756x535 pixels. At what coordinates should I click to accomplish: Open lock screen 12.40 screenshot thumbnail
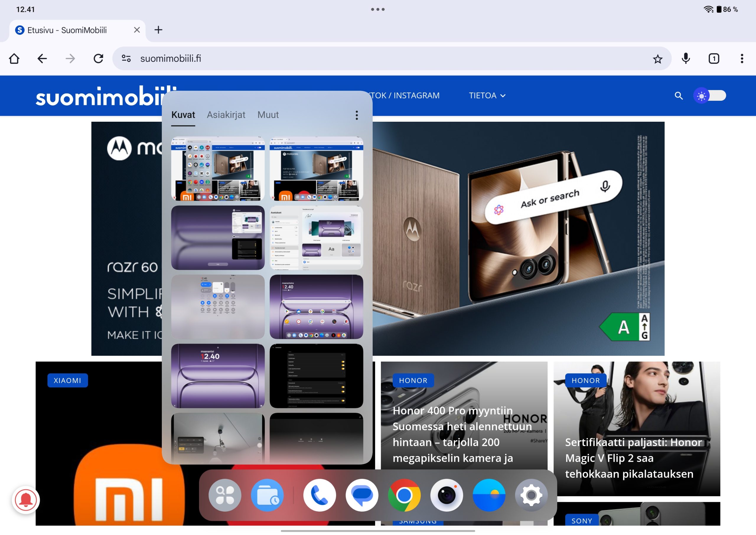coord(218,376)
